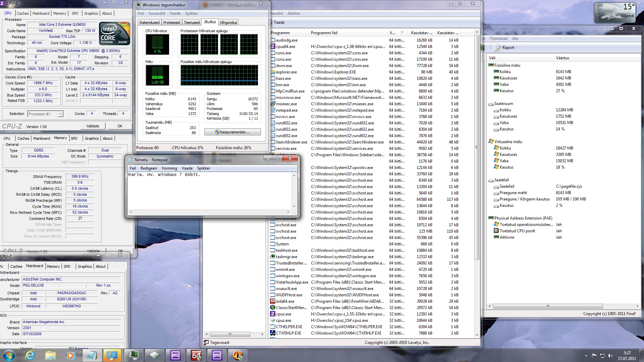Image resolution: width=644 pixels, height=362 pixels.
Task: Open Ressursimonitor... from Task Manager
Action: (x=232, y=132)
